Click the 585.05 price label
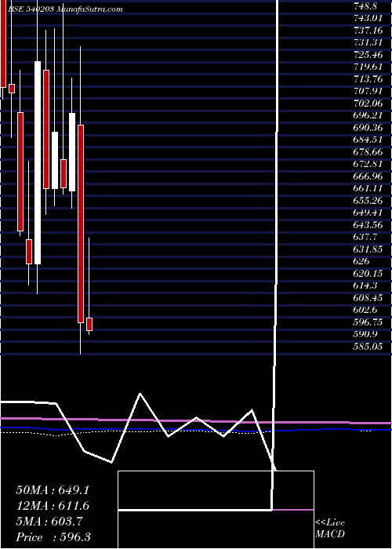 pyautogui.click(x=368, y=347)
